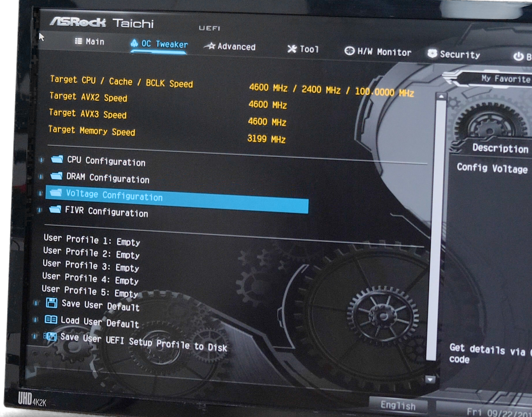Open the Voltage Configuration submenu
Viewport: 532px width, 417px height.
[114, 195]
